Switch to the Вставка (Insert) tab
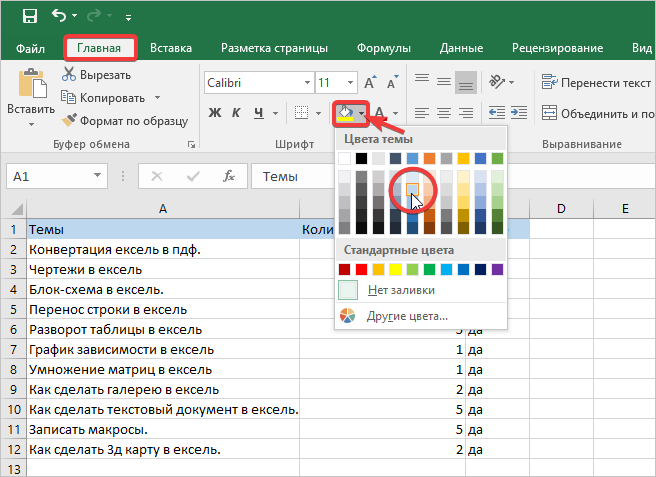This screenshot has height=477, width=656. click(171, 48)
